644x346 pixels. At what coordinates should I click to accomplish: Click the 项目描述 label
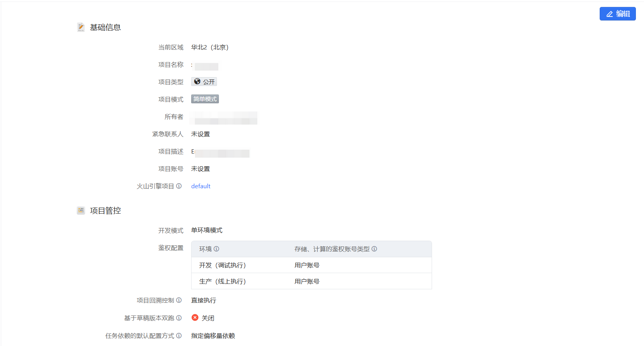coord(171,152)
